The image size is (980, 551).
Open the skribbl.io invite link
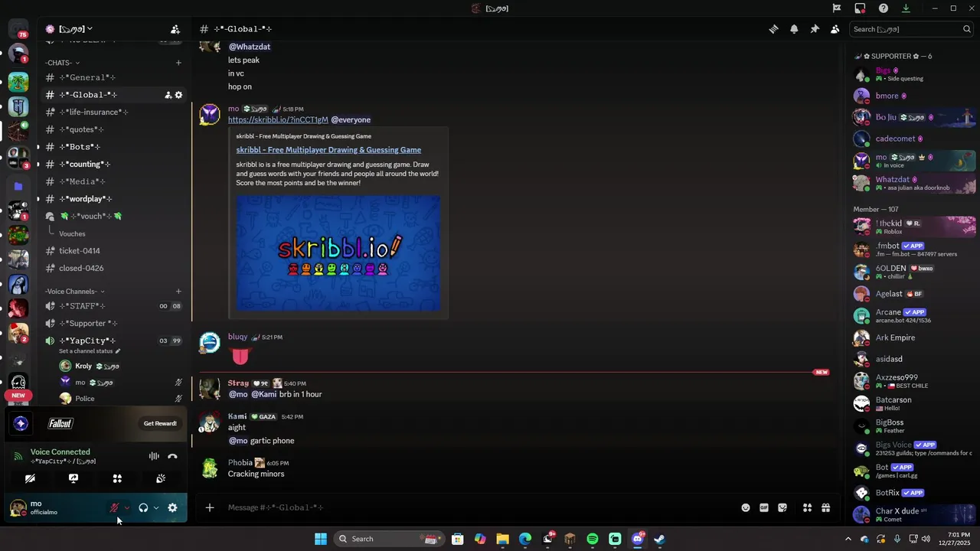point(278,120)
